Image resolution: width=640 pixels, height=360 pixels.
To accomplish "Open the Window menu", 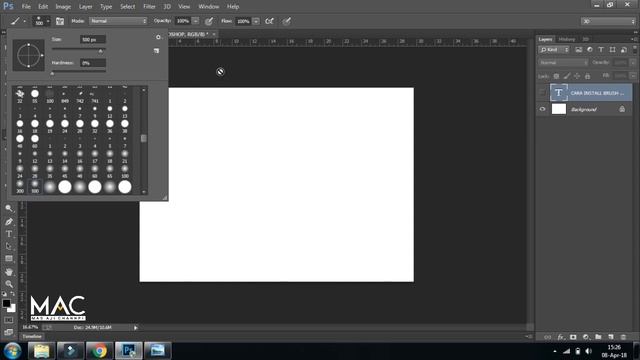I will pos(209,7).
